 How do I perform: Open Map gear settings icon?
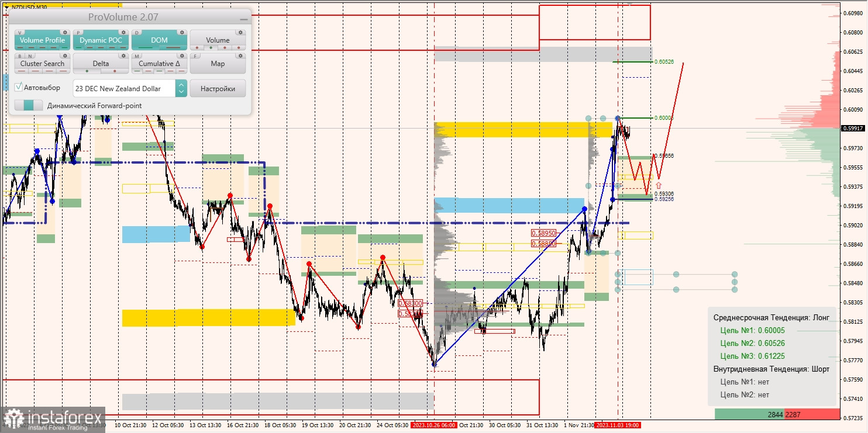pyautogui.click(x=240, y=56)
